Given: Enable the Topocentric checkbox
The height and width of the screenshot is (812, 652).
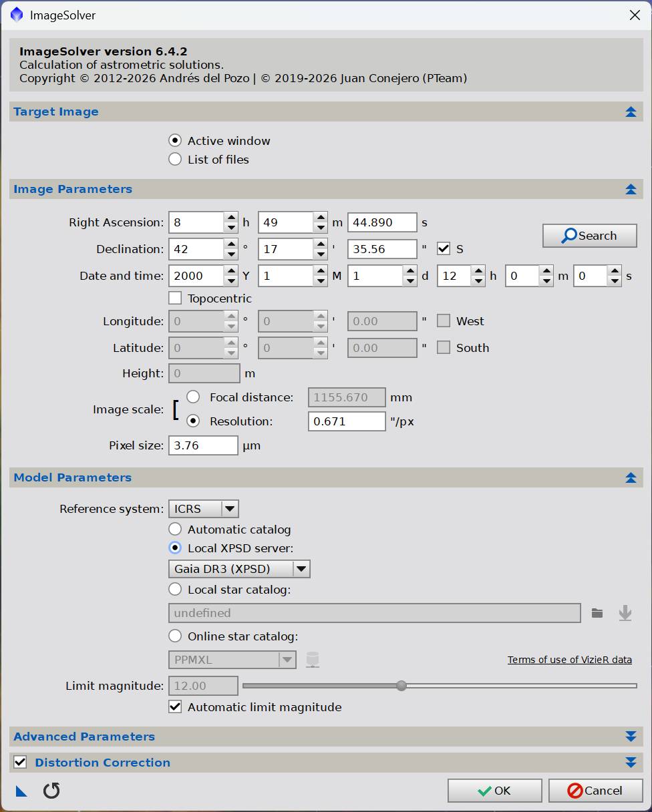Looking at the screenshot, I should 175,298.
